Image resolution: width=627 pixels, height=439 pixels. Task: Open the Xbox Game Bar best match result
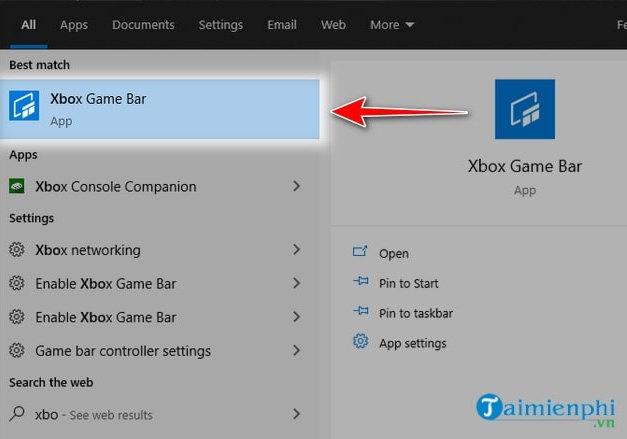coord(160,109)
